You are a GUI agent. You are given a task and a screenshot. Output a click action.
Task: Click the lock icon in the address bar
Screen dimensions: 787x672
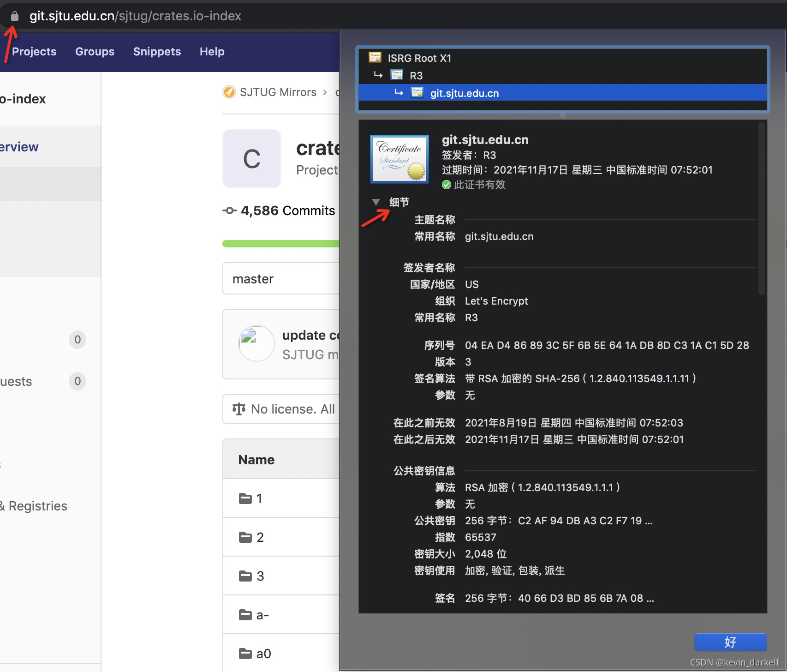pyautogui.click(x=15, y=16)
